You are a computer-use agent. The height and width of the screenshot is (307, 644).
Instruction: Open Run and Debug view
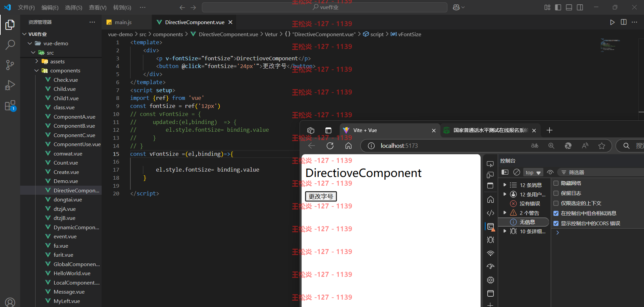coord(10,85)
